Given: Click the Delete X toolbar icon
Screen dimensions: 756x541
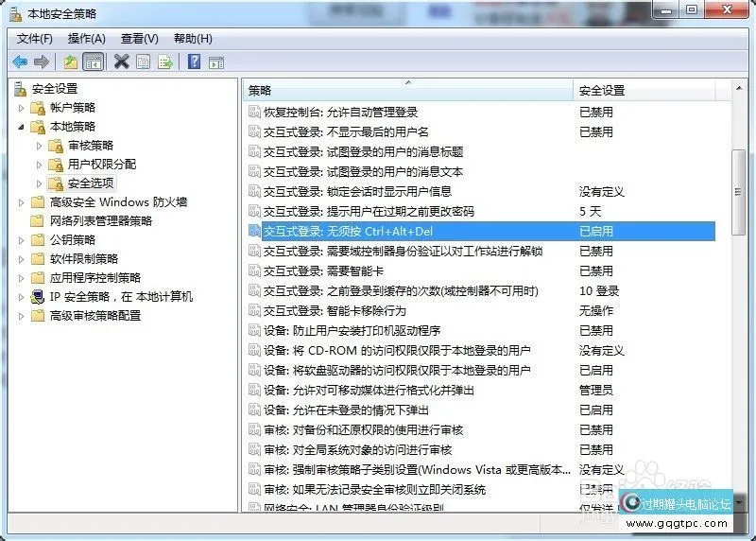Looking at the screenshot, I should 122,61.
